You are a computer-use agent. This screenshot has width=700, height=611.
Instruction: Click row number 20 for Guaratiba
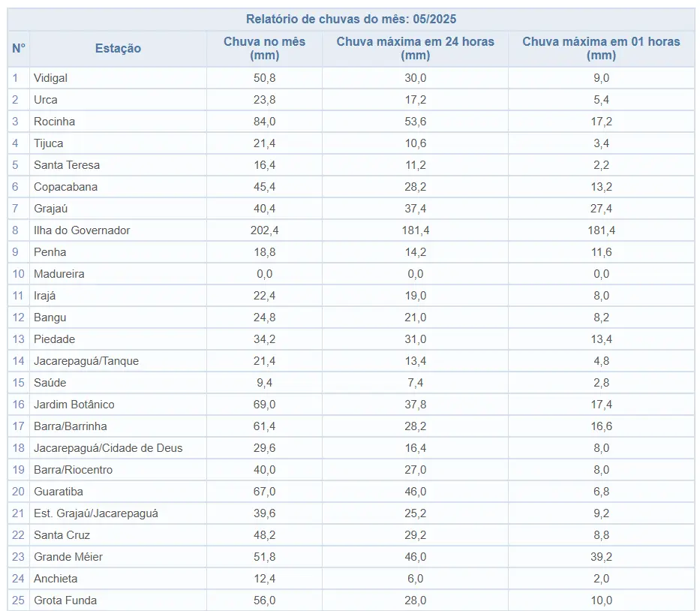pyautogui.click(x=18, y=492)
